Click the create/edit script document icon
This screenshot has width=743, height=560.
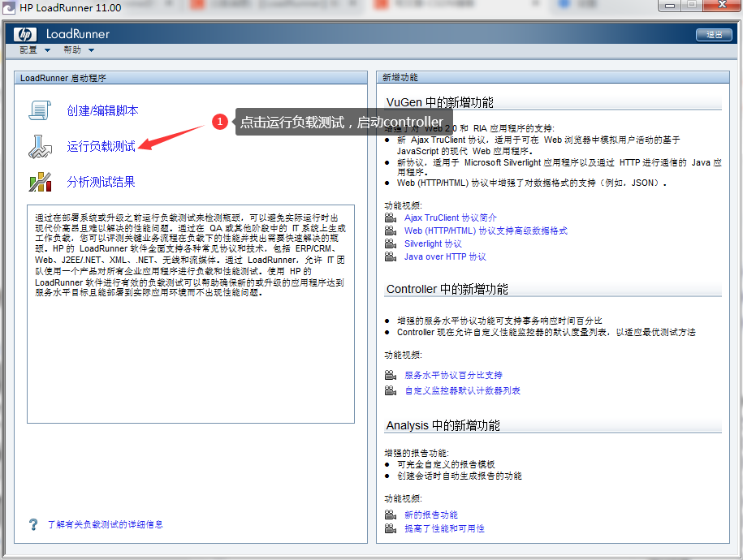[41, 110]
